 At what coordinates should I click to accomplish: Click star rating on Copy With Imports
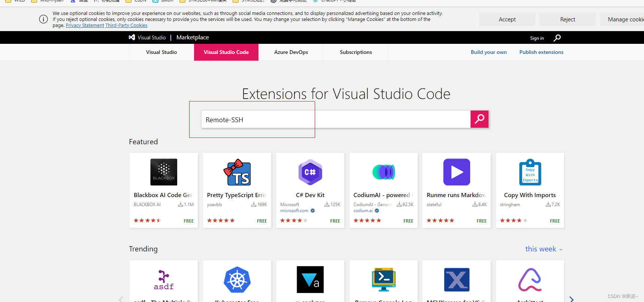514,220
